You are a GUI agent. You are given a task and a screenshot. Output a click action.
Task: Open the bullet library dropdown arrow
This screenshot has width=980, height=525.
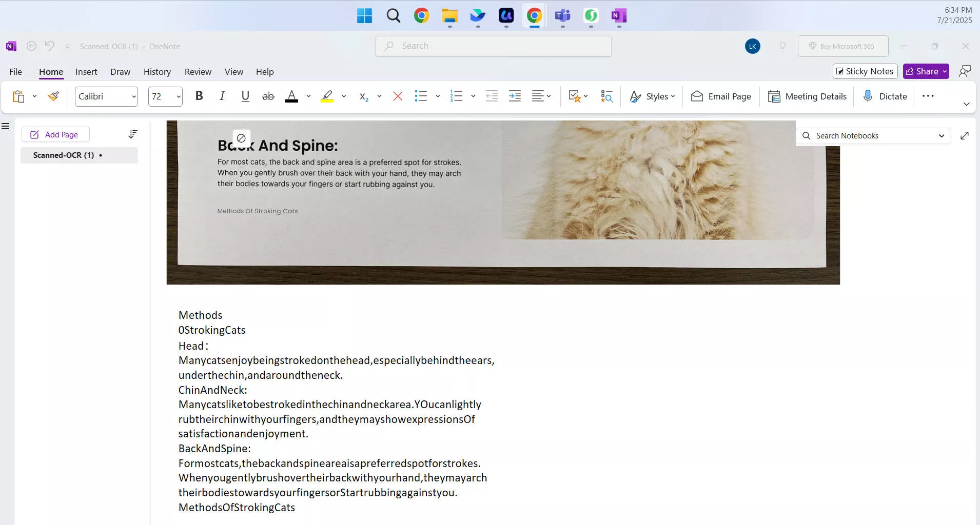(438, 96)
